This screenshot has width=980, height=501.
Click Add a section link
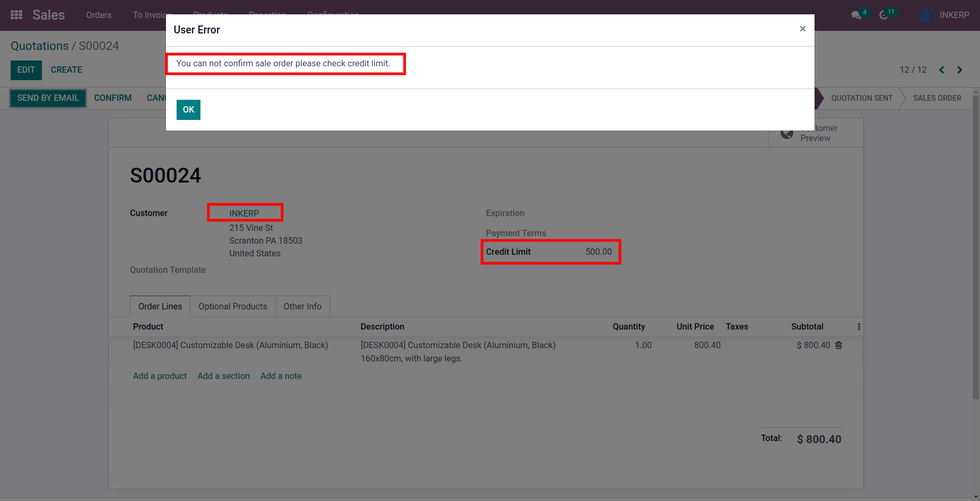(x=224, y=376)
